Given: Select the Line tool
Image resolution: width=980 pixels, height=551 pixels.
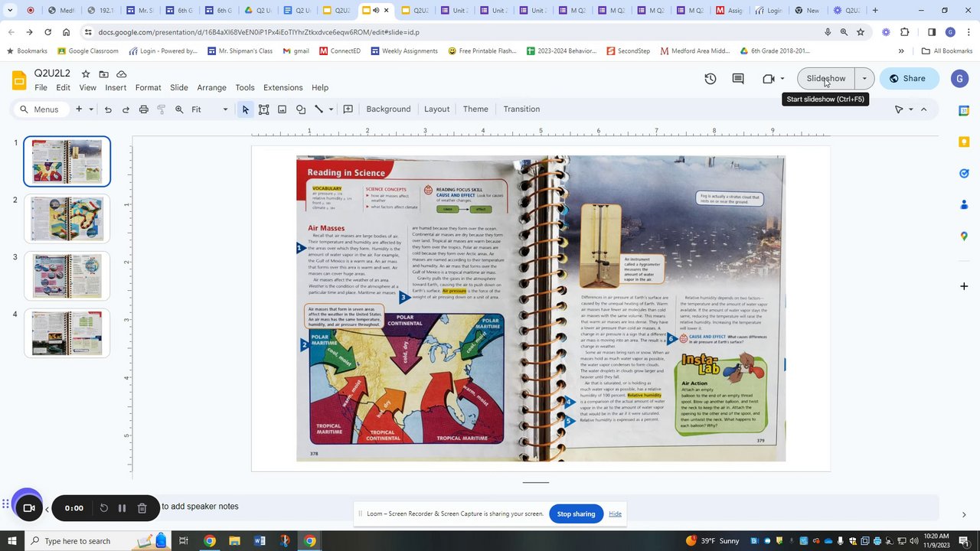Looking at the screenshot, I should [x=318, y=109].
